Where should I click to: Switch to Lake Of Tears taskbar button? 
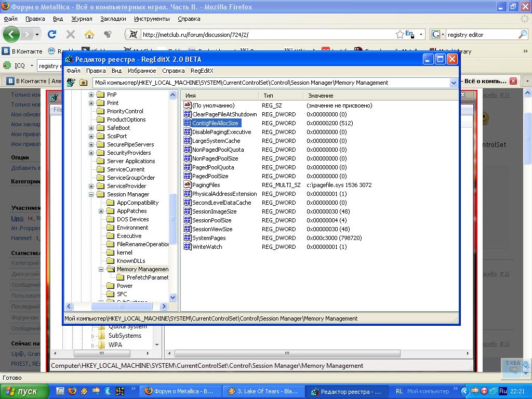(x=264, y=391)
